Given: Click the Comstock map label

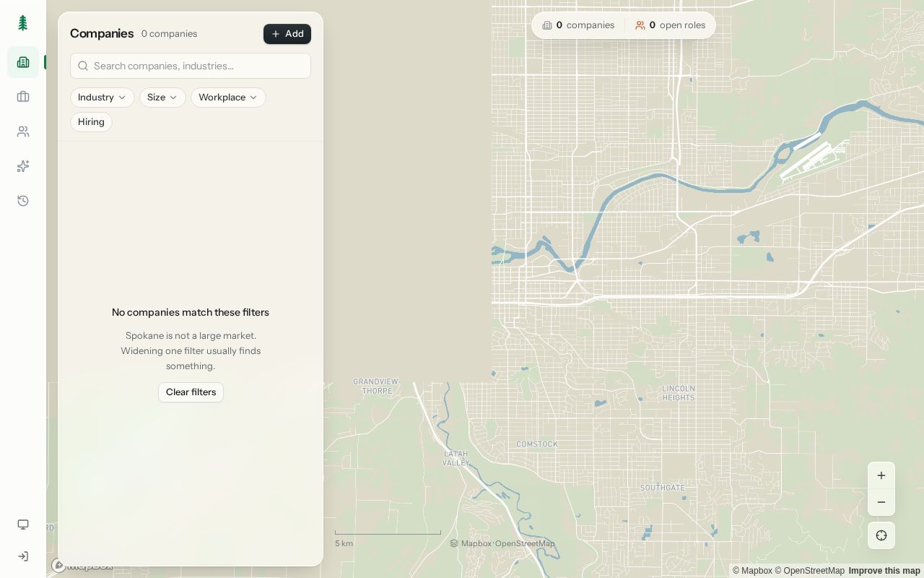Looking at the screenshot, I should 537,444.
